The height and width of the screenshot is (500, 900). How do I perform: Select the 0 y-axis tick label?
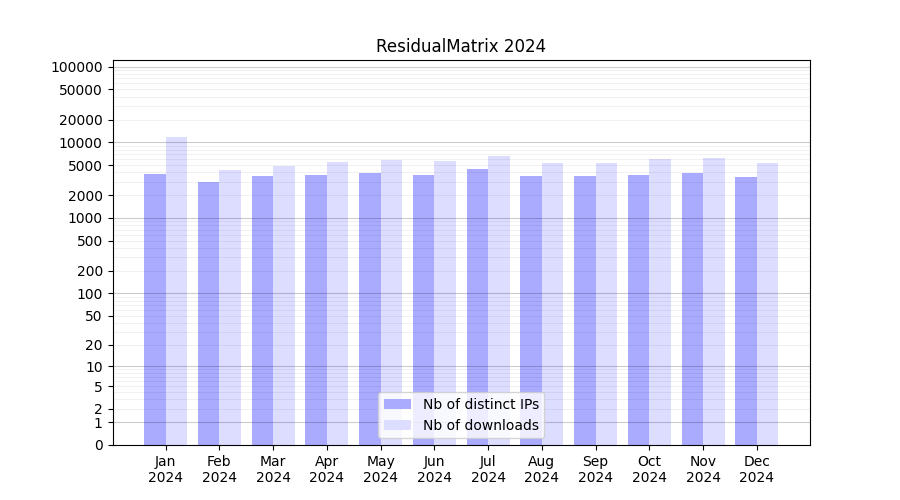click(x=98, y=445)
